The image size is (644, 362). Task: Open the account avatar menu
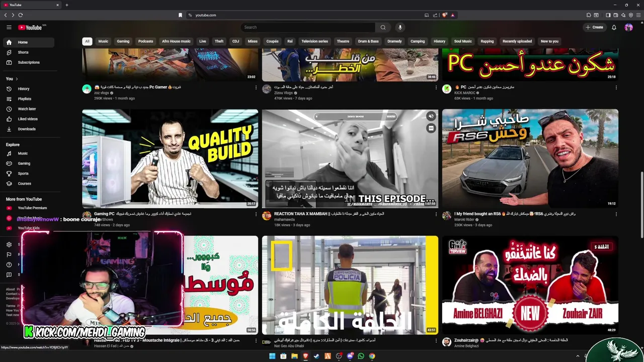click(x=628, y=27)
